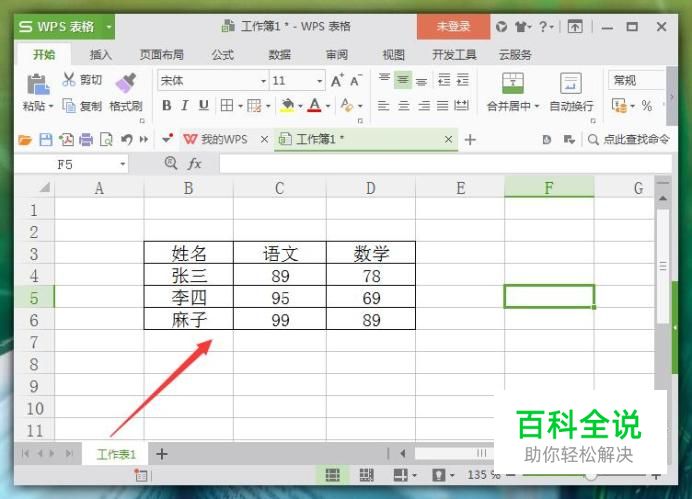Viewport: 692px width, 499px height.
Task: Switch to normal view icon in status bar
Action: click(x=332, y=475)
